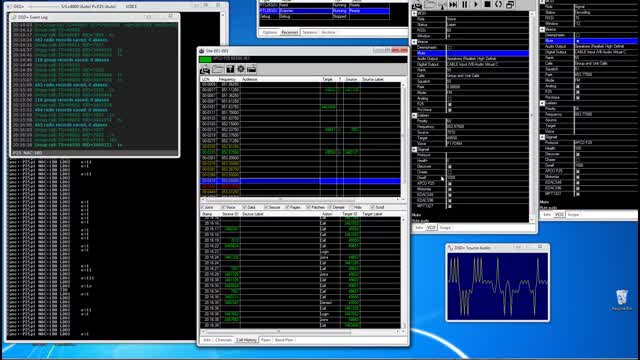
Task: Click the Target ID column header
Action: point(349,214)
